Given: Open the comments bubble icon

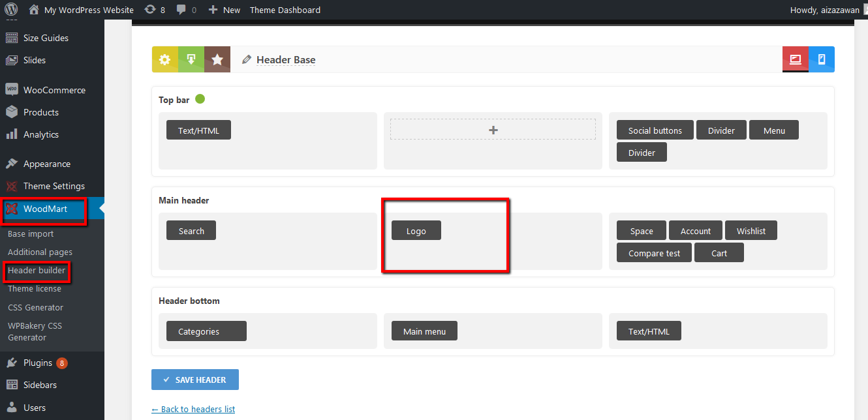Looking at the screenshot, I should tap(181, 10).
